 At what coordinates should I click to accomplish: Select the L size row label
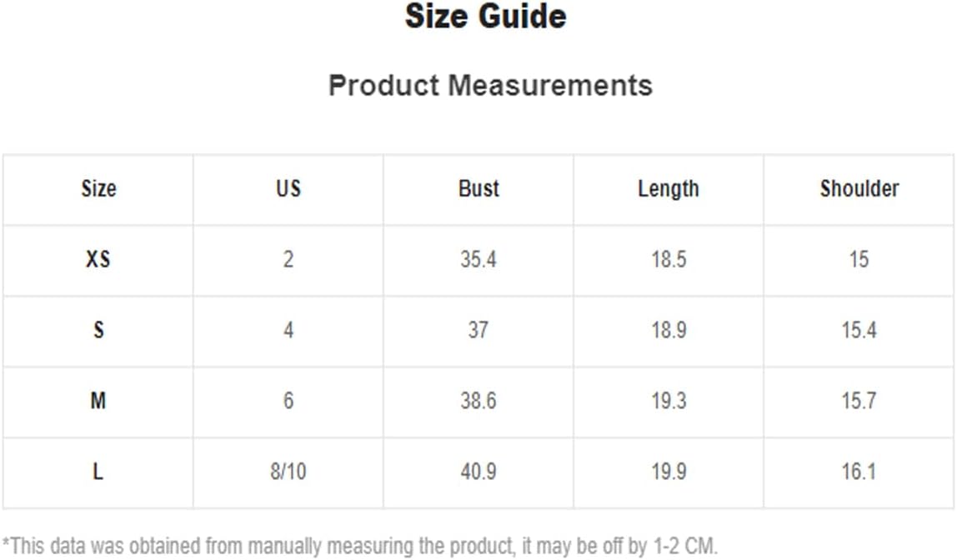pos(98,472)
